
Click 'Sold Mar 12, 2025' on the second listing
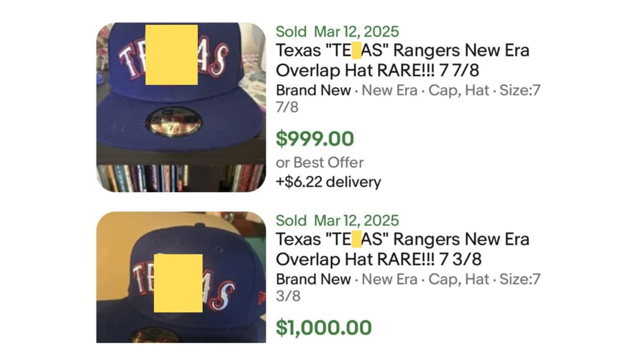pos(337,220)
